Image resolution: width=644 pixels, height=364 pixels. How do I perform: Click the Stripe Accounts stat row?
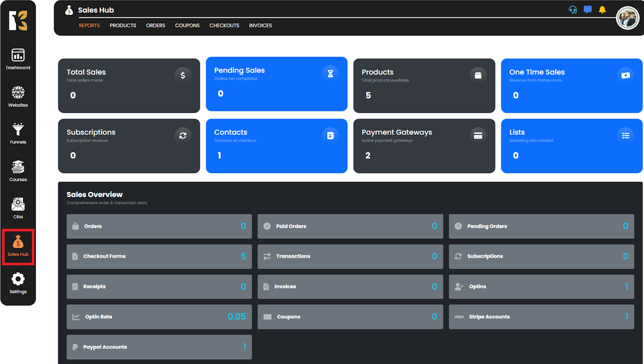click(x=541, y=317)
